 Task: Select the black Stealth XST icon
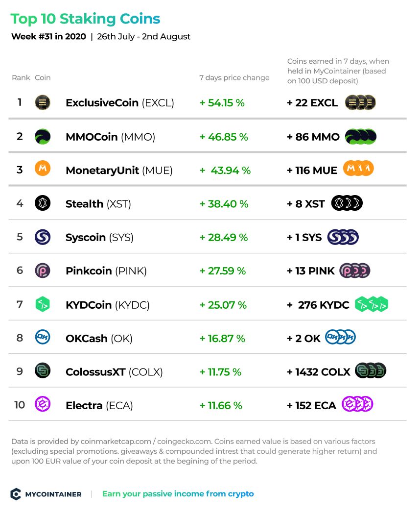pos(43,203)
